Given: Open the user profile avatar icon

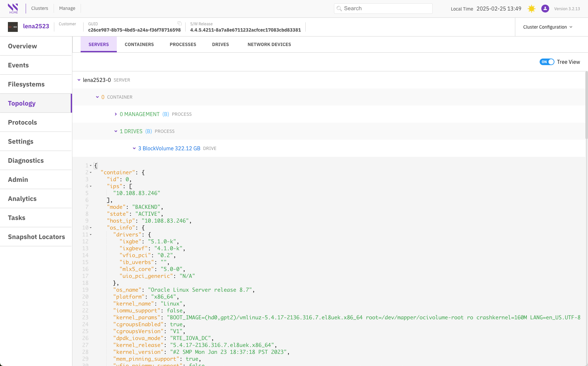Looking at the screenshot, I should (x=545, y=9).
